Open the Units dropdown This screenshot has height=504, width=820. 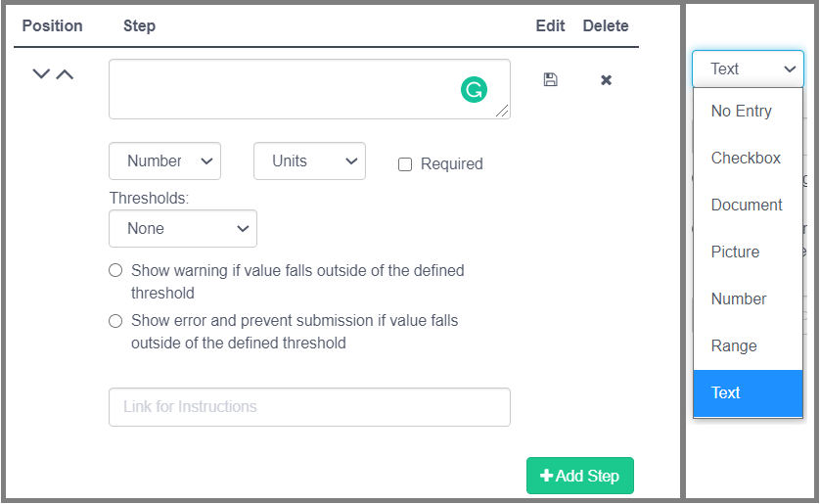pyautogui.click(x=309, y=161)
